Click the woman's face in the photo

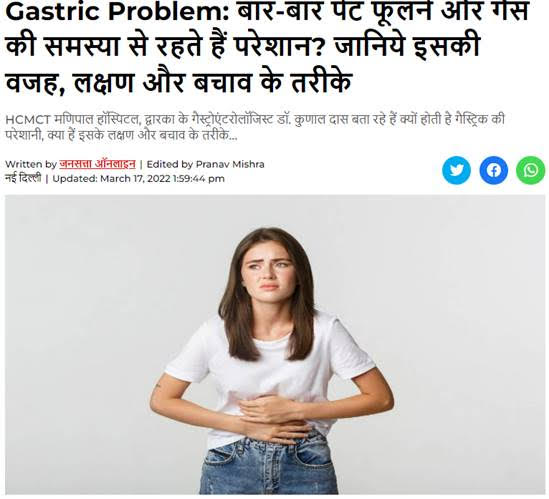268,273
